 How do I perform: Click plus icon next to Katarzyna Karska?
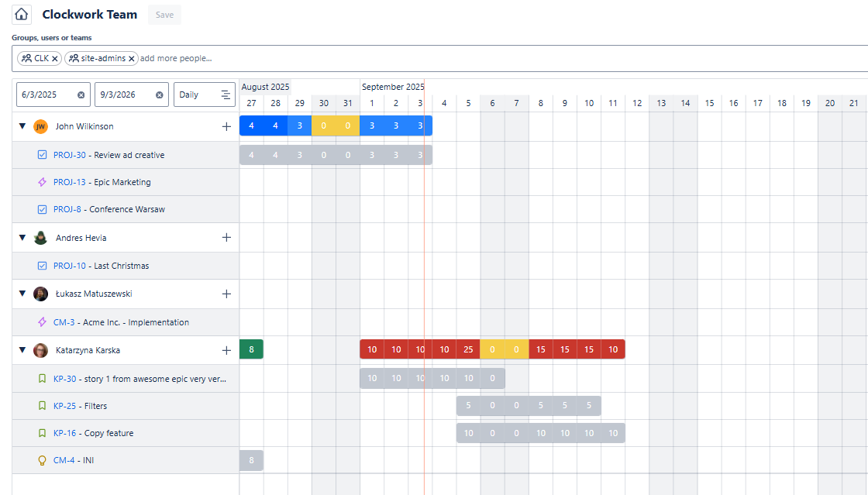tap(226, 350)
